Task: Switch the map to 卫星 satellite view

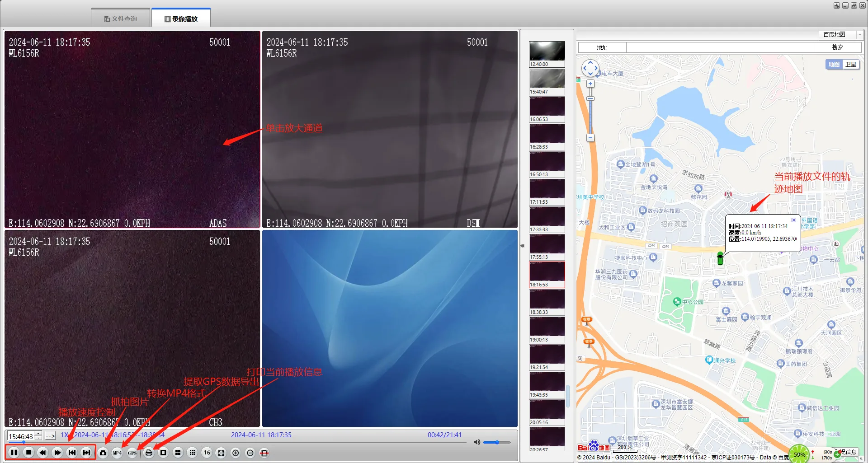Action: (x=851, y=65)
